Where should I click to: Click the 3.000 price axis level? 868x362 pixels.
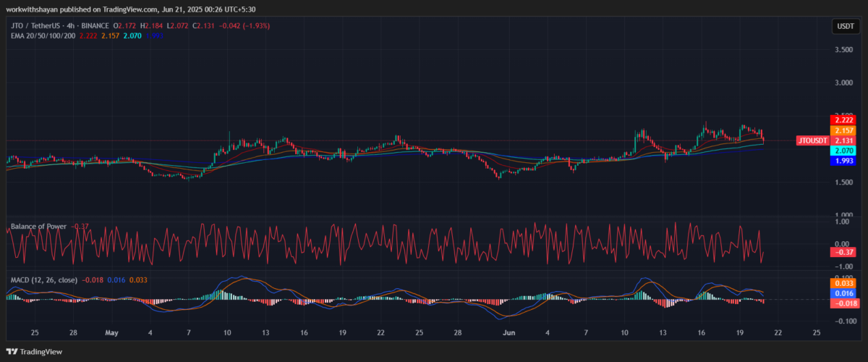843,83
